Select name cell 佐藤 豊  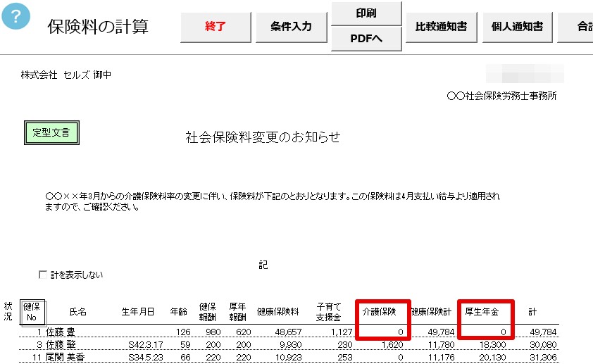(60, 332)
